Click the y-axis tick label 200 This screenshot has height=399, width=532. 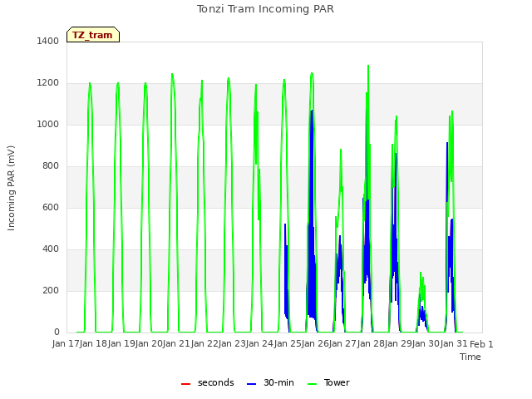(51, 290)
